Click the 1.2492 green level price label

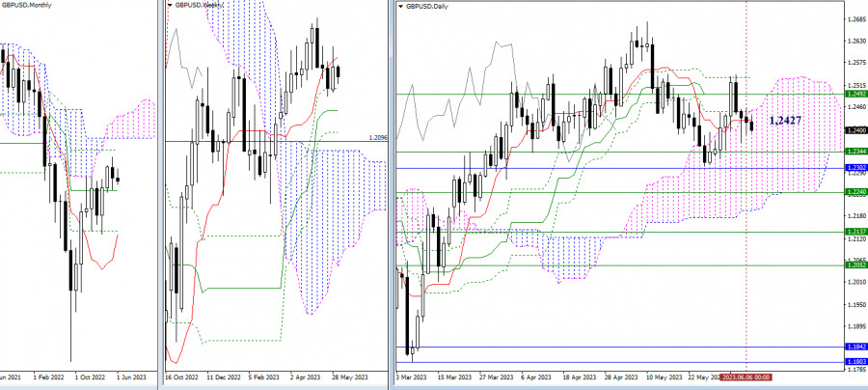(x=855, y=95)
